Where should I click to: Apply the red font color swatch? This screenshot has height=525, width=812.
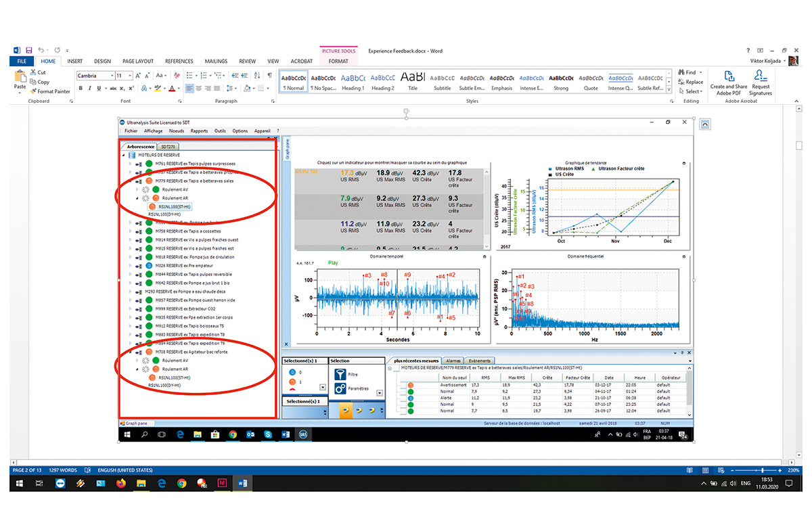point(171,89)
